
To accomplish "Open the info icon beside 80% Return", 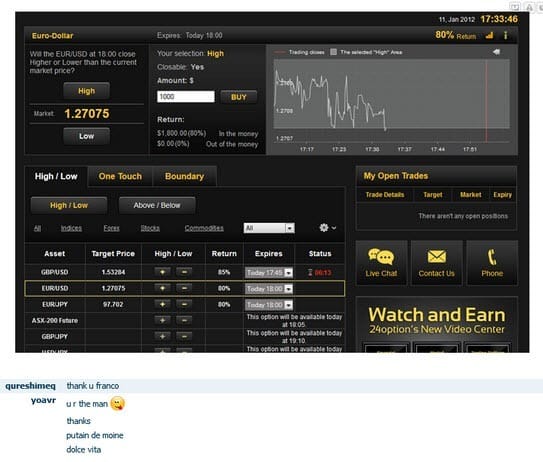I will point(506,35).
